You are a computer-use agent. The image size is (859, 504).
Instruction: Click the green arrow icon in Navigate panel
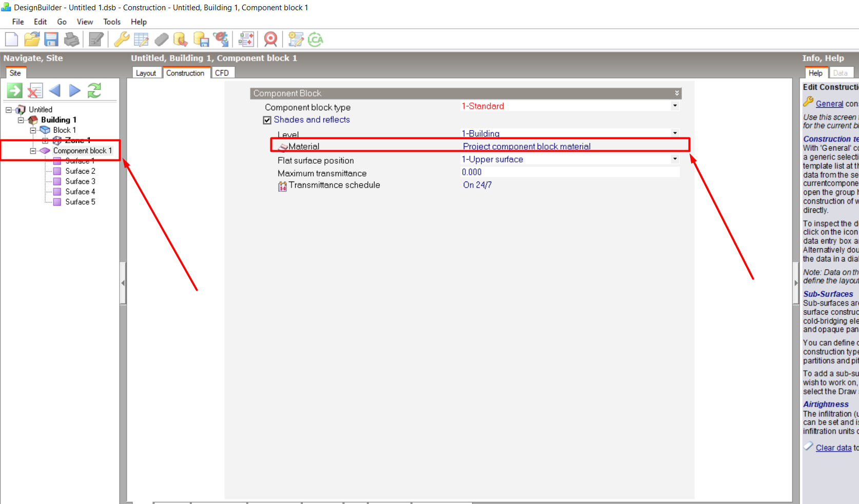14,91
